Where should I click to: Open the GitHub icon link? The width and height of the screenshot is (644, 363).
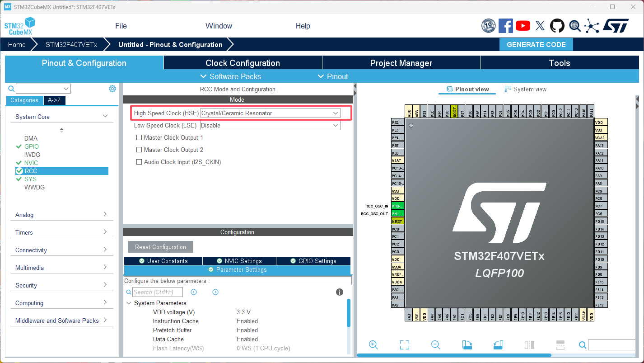tap(557, 26)
